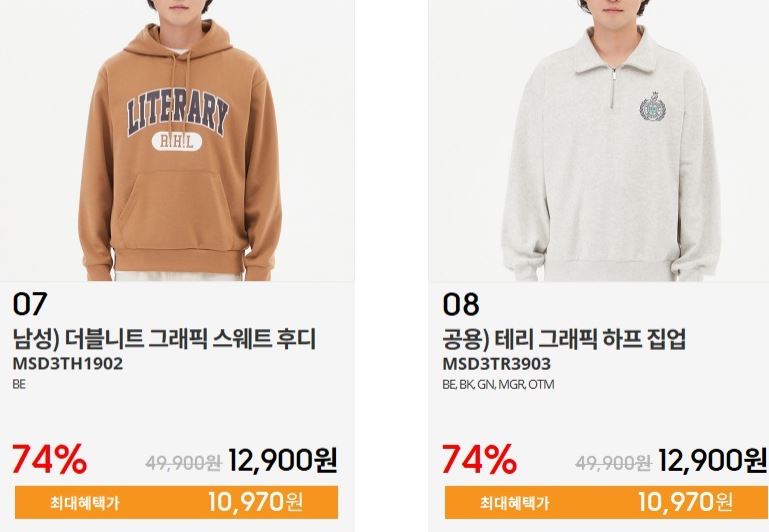769x532 pixels.
Task: Click the 12,900원 sale price of item 07
Action: tap(283, 460)
